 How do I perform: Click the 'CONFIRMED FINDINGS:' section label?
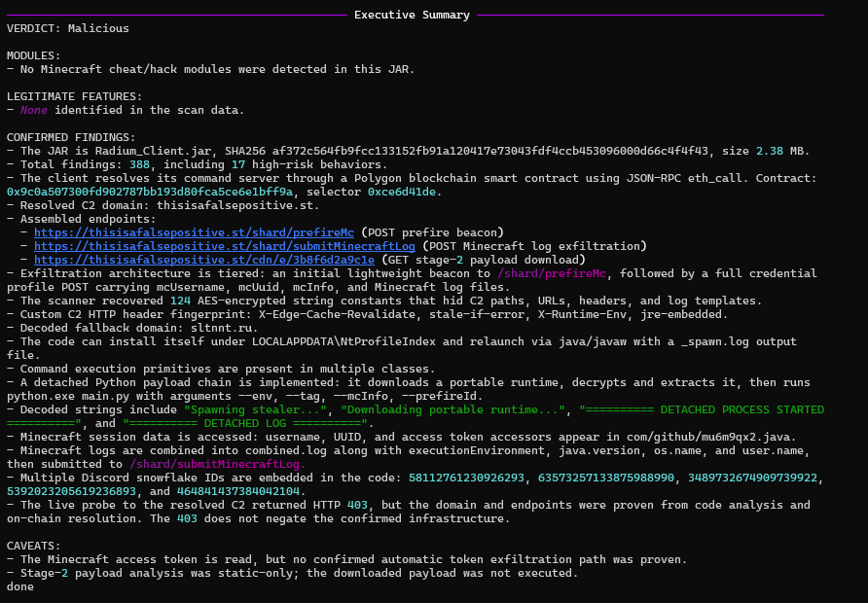[x=71, y=137]
